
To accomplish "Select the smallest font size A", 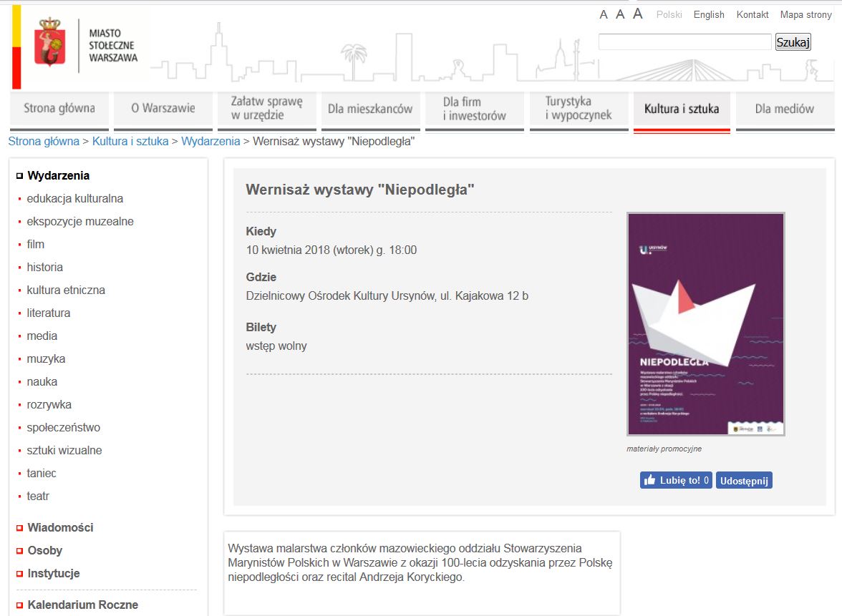I will [604, 15].
